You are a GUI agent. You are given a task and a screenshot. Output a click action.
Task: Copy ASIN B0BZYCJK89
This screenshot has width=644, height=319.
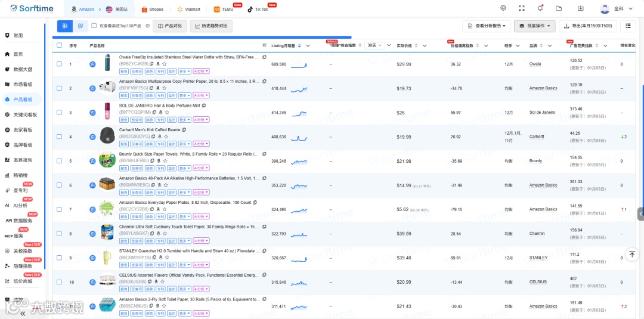(x=152, y=64)
